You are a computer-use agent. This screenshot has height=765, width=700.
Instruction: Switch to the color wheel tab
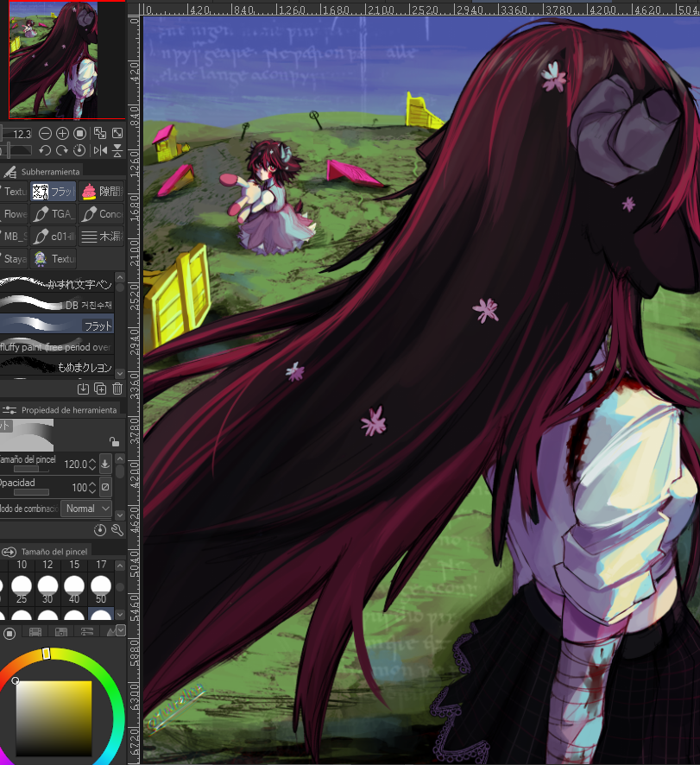(9, 633)
